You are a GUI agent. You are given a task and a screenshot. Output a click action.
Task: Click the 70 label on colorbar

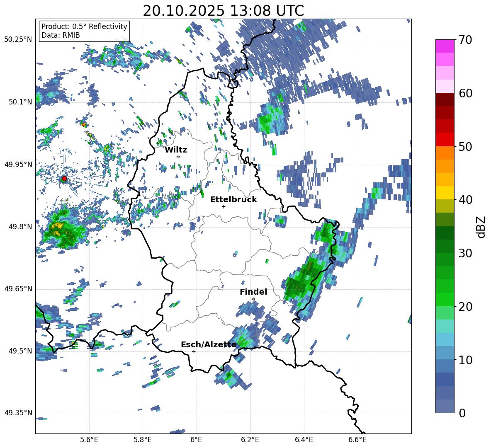tap(465, 40)
